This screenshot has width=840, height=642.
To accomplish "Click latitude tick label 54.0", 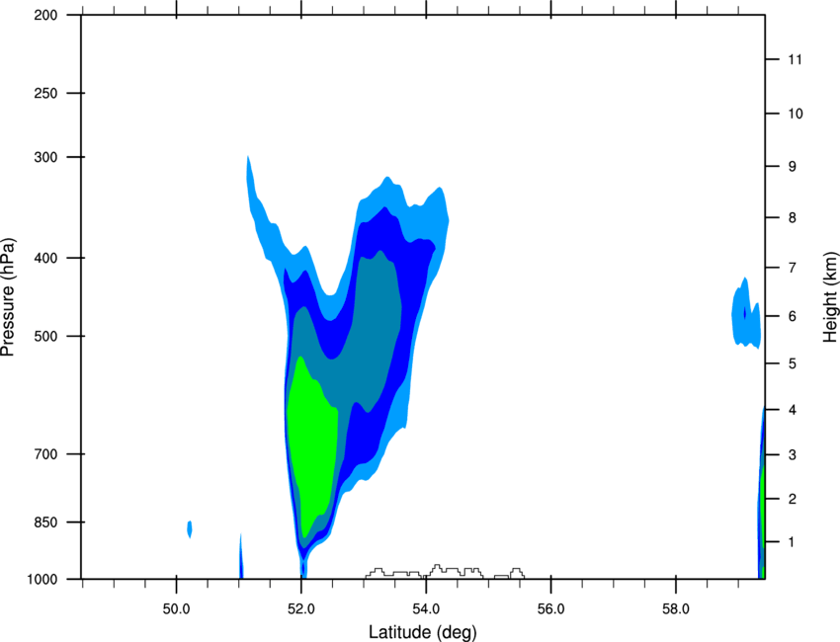I will pyautogui.click(x=426, y=609).
